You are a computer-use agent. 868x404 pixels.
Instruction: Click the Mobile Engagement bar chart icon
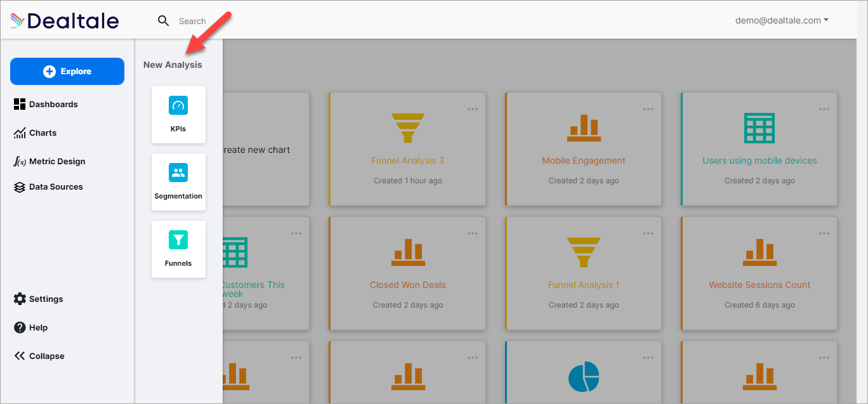(x=584, y=128)
